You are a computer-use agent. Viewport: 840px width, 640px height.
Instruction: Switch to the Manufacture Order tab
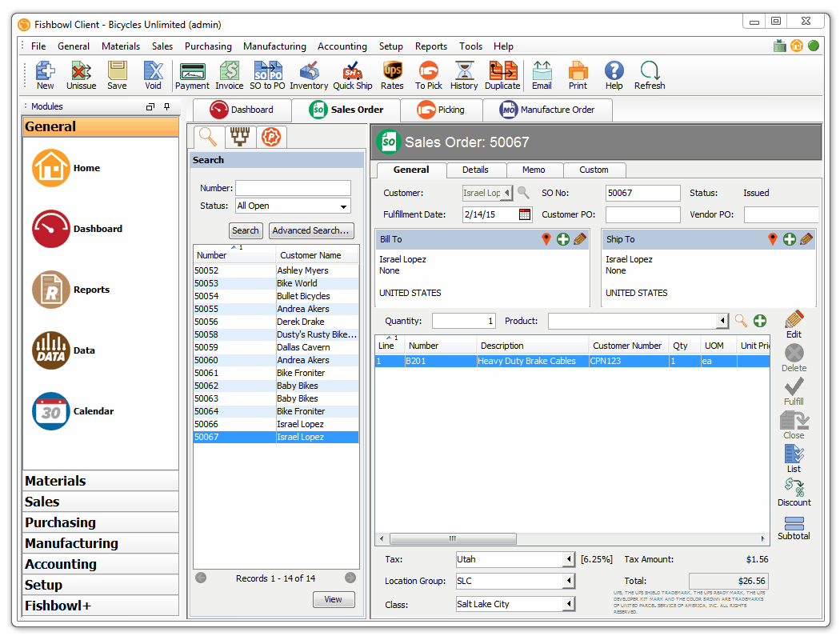point(547,110)
